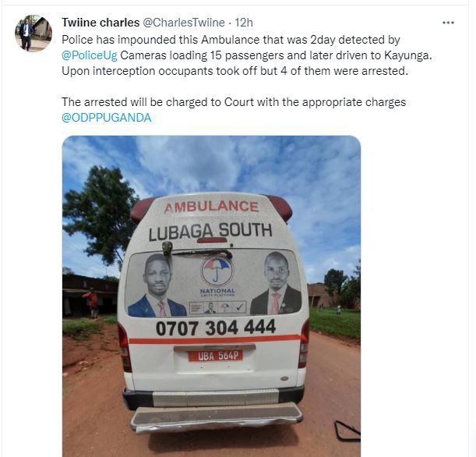Open Twiine charles profile avatar
Viewport: 476px width, 457px height.
(33, 33)
